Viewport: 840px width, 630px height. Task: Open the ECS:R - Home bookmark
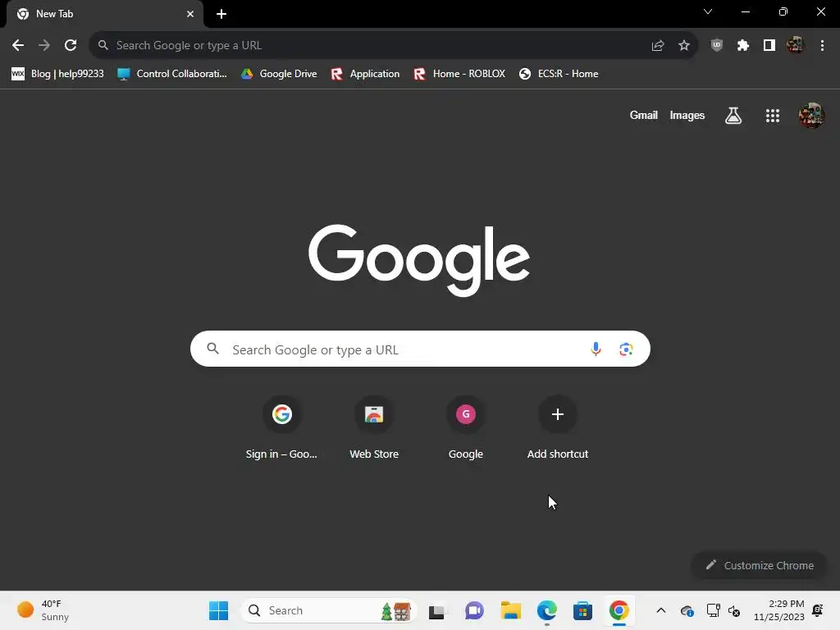(559, 74)
